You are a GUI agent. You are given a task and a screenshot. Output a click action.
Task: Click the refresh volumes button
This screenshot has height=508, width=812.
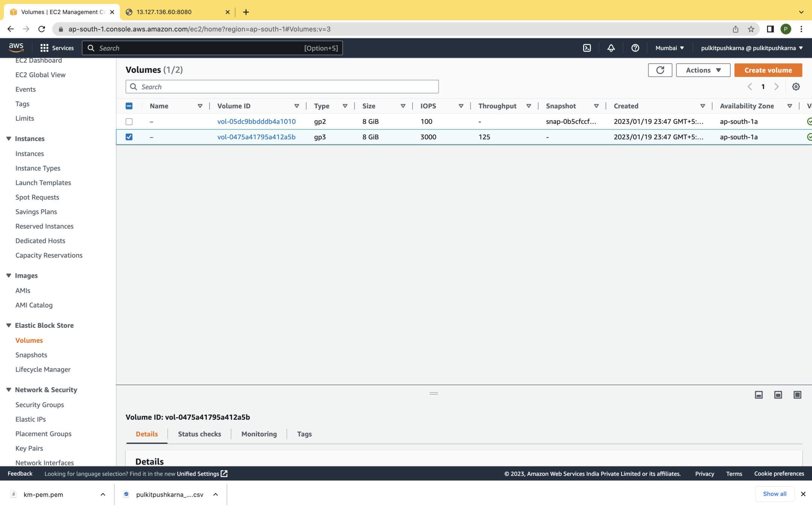click(x=660, y=70)
